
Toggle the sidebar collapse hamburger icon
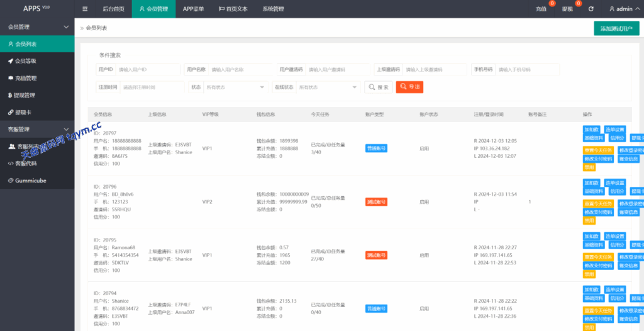point(85,9)
